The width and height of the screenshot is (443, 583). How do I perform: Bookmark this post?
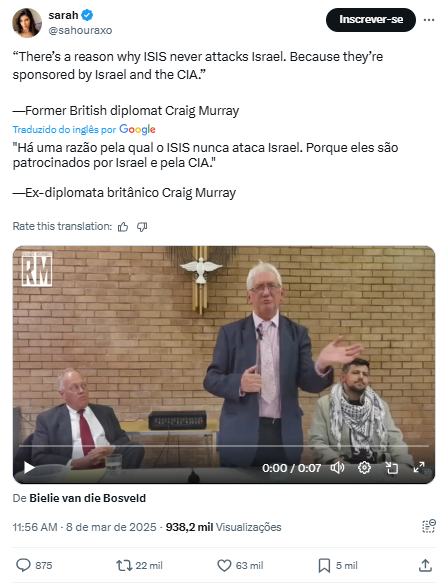tap(324, 565)
